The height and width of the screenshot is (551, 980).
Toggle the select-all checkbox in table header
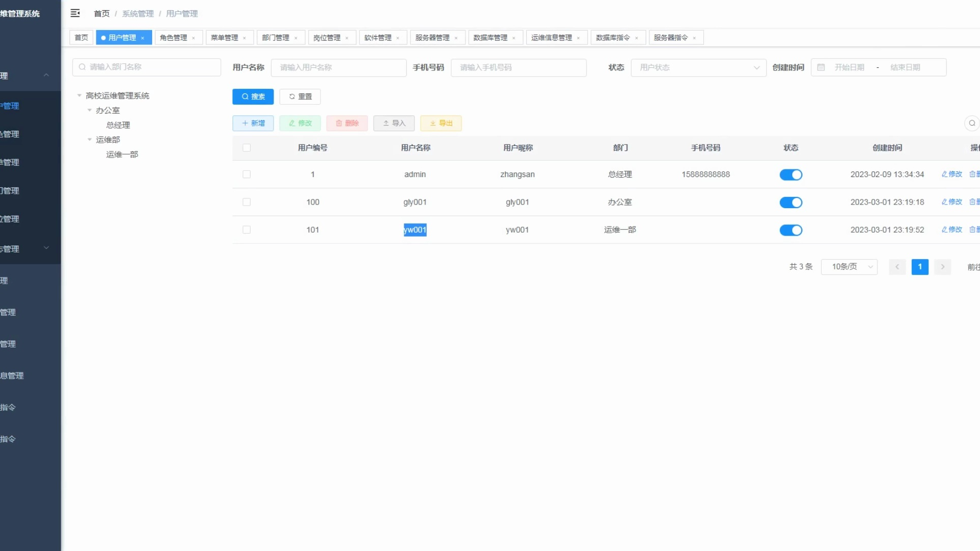(247, 148)
